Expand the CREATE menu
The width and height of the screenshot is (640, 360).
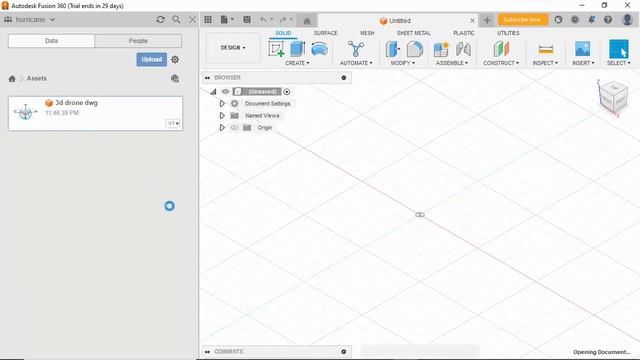coord(297,63)
